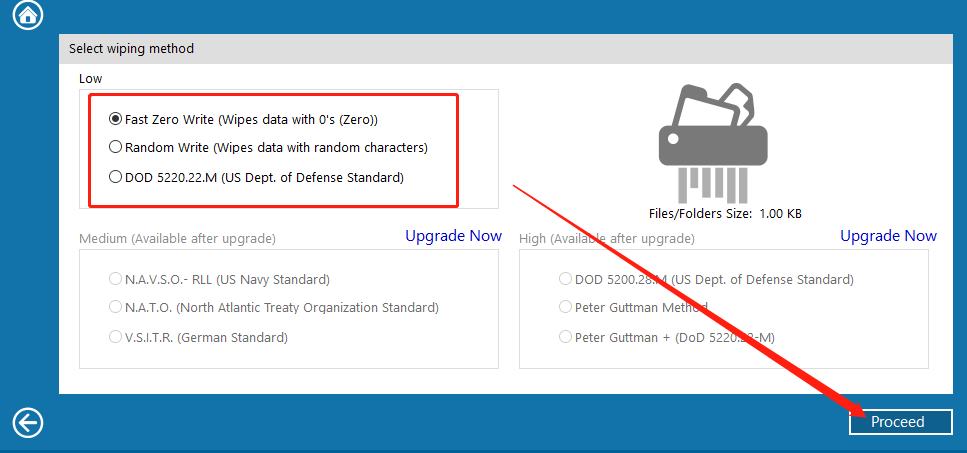
Task: Click the Proceed button
Action: [x=901, y=422]
